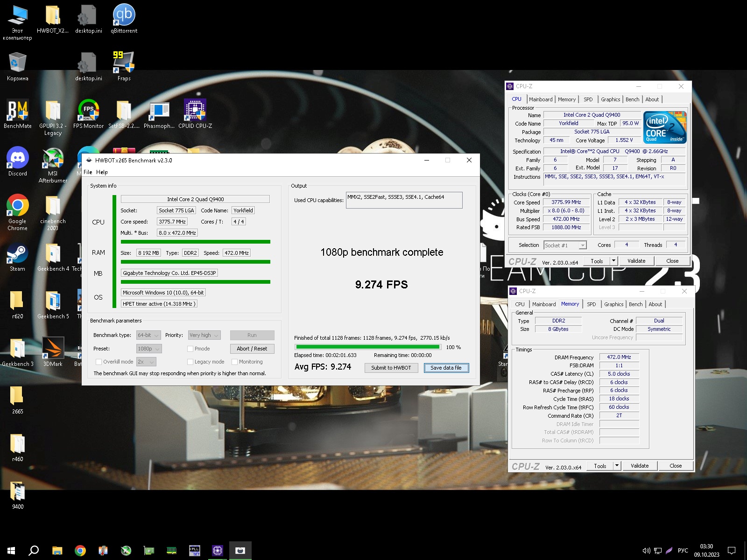Image resolution: width=747 pixels, height=560 pixels.
Task: Open the Tools dropdown arrow in lower CPU-Z
Action: (x=617, y=466)
